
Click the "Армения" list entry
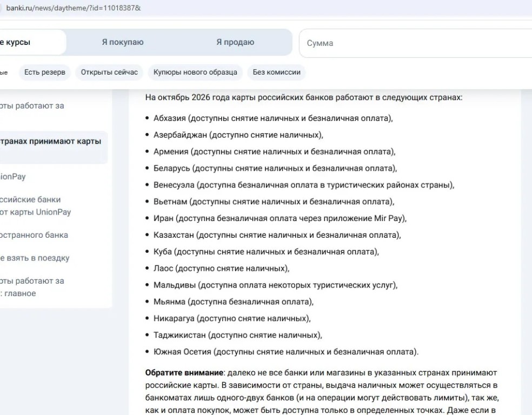pyautogui.click(x=274, y=151)
